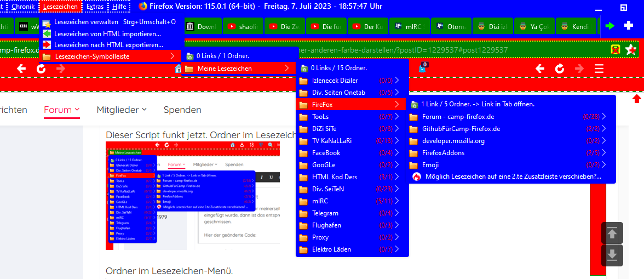
Task: Switch to the Kendi tab
Action: click(576, 26)
